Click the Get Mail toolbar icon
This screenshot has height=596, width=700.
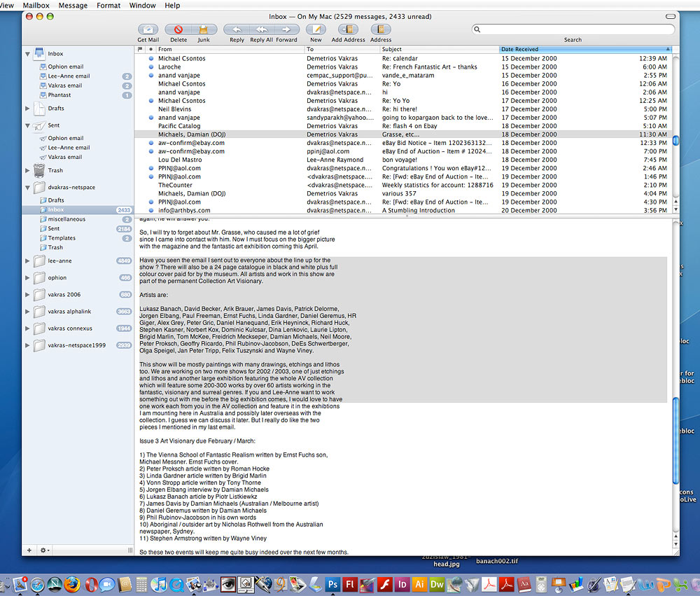click(148, 29)
